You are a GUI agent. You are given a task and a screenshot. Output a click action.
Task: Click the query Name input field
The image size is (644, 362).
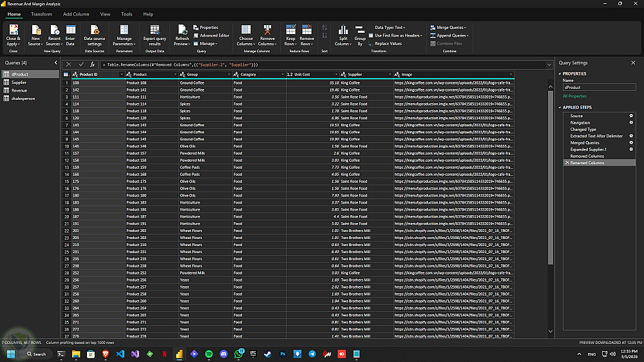pos(599,86)
